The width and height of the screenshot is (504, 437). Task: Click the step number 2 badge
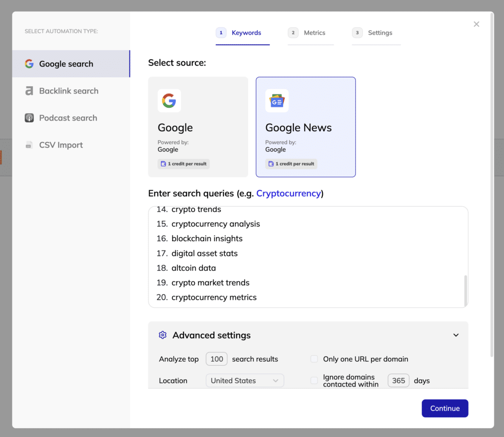click(x=293, y=33)
